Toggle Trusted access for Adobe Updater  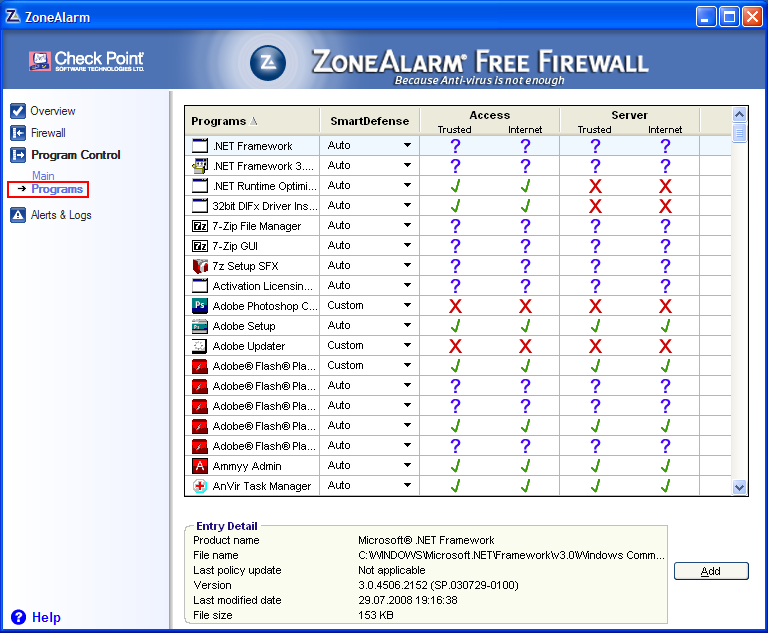pos(455,346)
